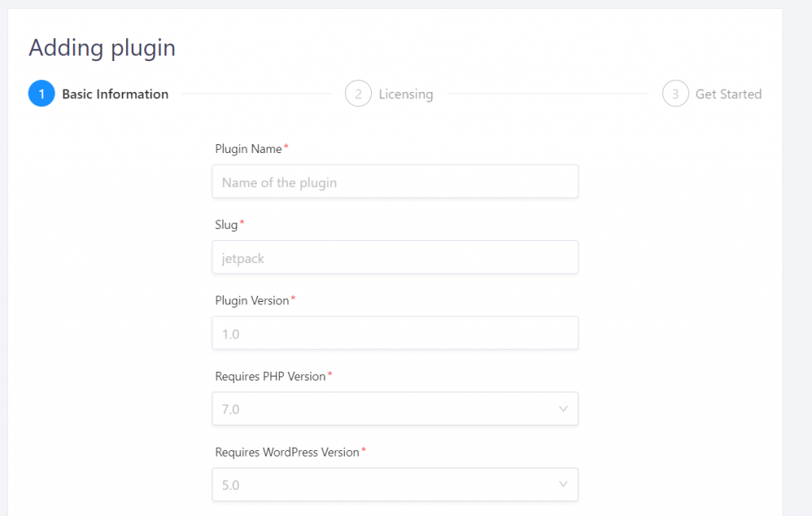Click into the Slug text field

(x=395, y=258)
